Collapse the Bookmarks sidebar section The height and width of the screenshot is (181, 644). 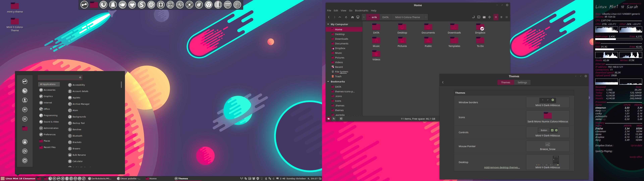(x=328, y=81)
